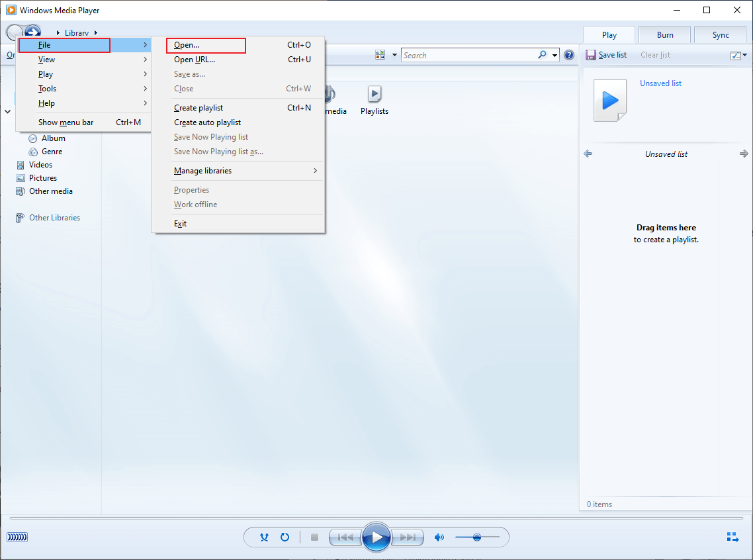Open the View menu
Image resolution: width=753 pixels, height=560 pixels.
click(46, 59)
